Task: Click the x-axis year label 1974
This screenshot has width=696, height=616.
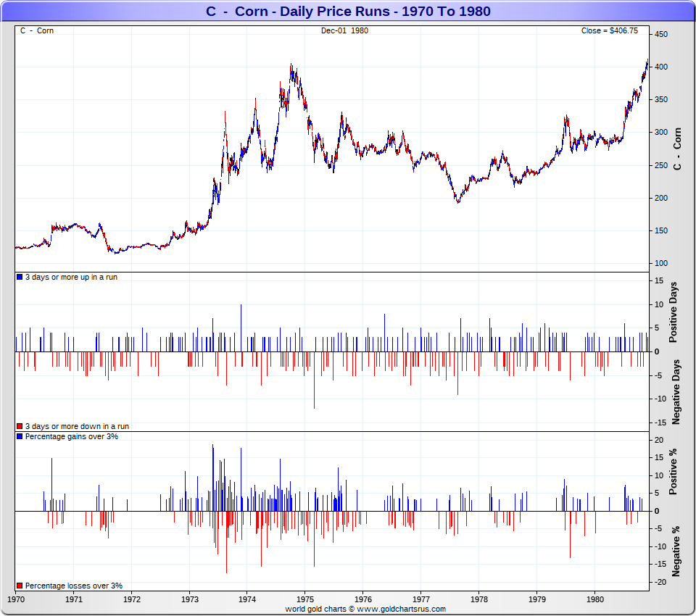Action: [x=247, y=599]
